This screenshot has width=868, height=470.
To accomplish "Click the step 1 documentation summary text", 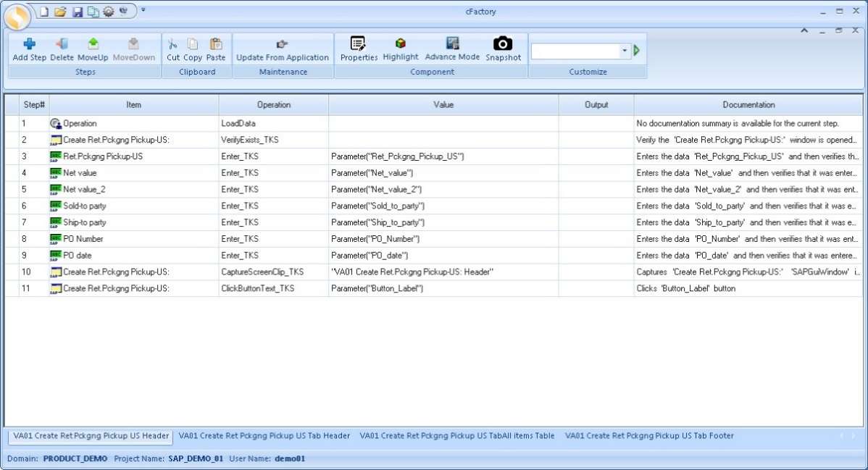I will pyautogui.click(x=738, y=123).
